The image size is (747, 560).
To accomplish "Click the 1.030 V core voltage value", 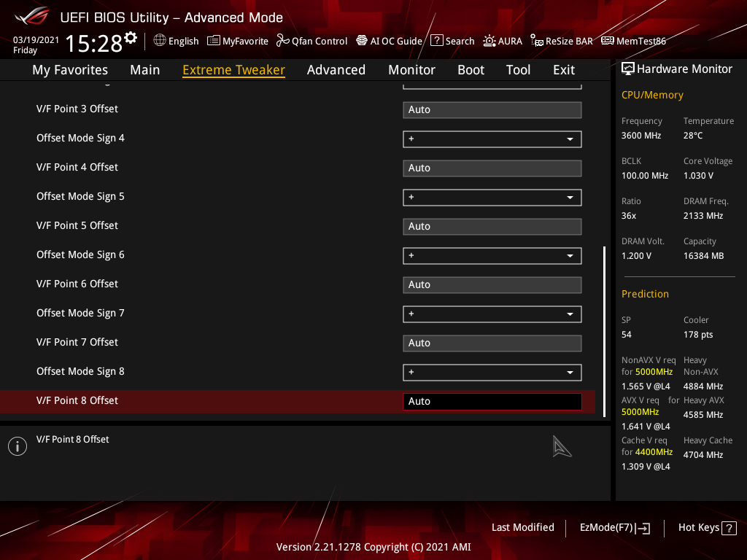I will pyautogui.click(x=698, y=175).
